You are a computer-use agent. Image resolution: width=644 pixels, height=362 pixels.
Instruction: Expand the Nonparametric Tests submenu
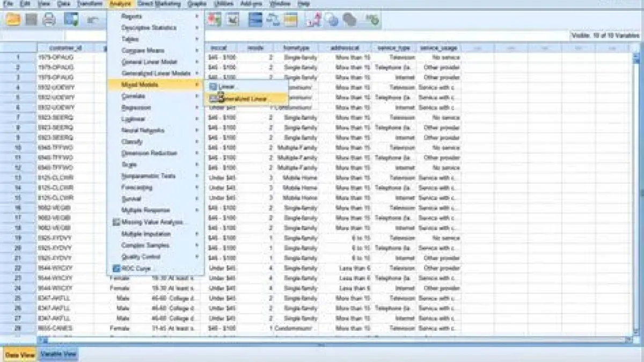pos(148,176)
